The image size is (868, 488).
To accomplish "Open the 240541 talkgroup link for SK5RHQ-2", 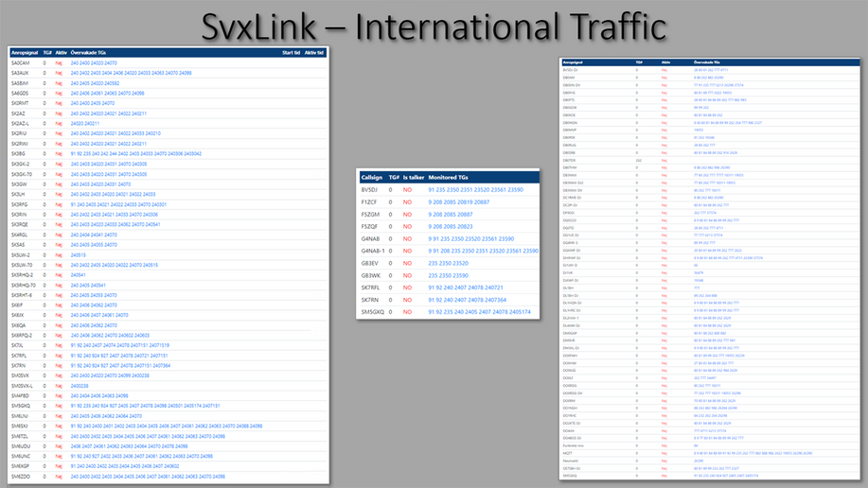I will coord(78,275).
